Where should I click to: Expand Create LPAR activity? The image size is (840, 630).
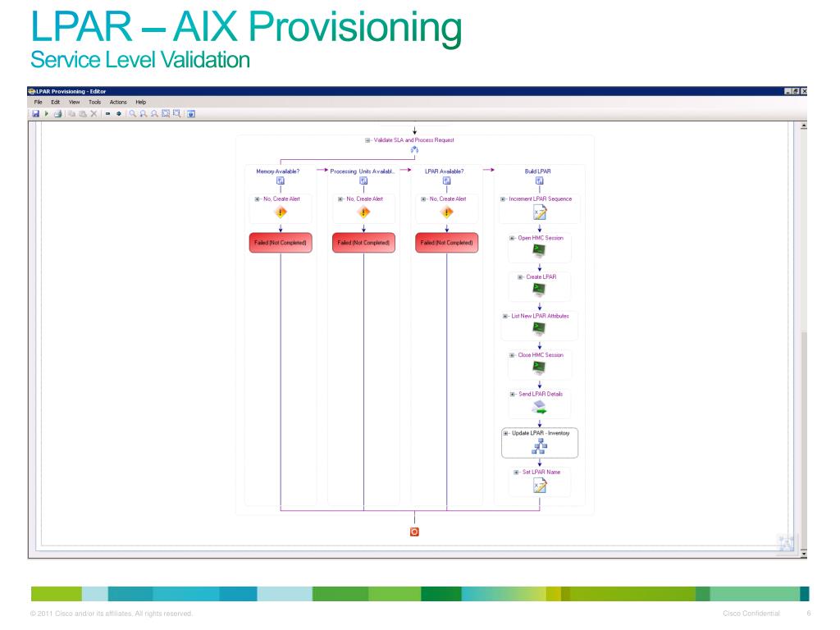coord(519,277)
